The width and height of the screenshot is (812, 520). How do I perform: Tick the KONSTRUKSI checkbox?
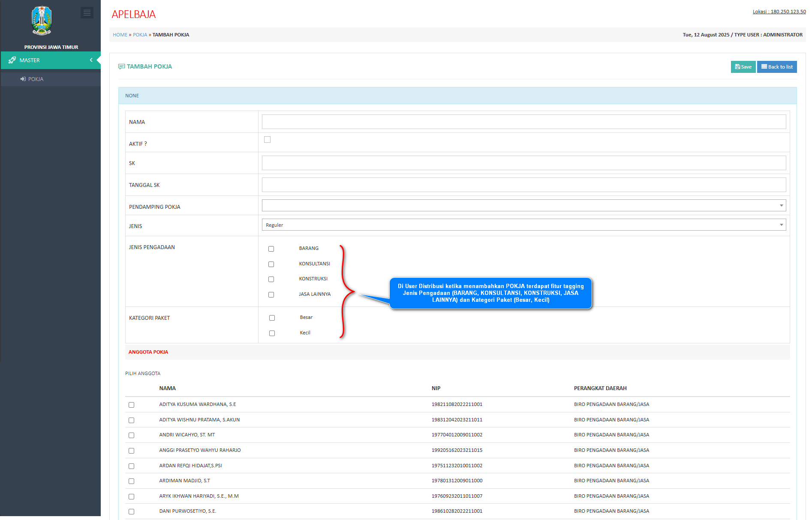tap(271, 279)
